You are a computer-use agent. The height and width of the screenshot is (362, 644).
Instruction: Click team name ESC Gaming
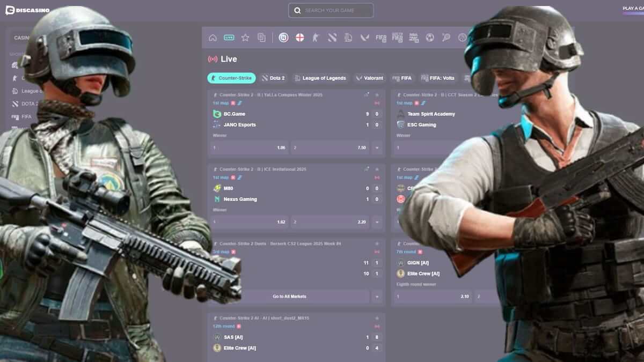(x=422, y=125)
